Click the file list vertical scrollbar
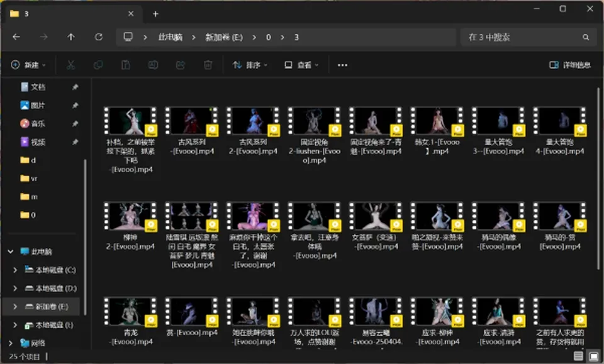The width and height of the screenshot is (604, 364). pos(598,177)
